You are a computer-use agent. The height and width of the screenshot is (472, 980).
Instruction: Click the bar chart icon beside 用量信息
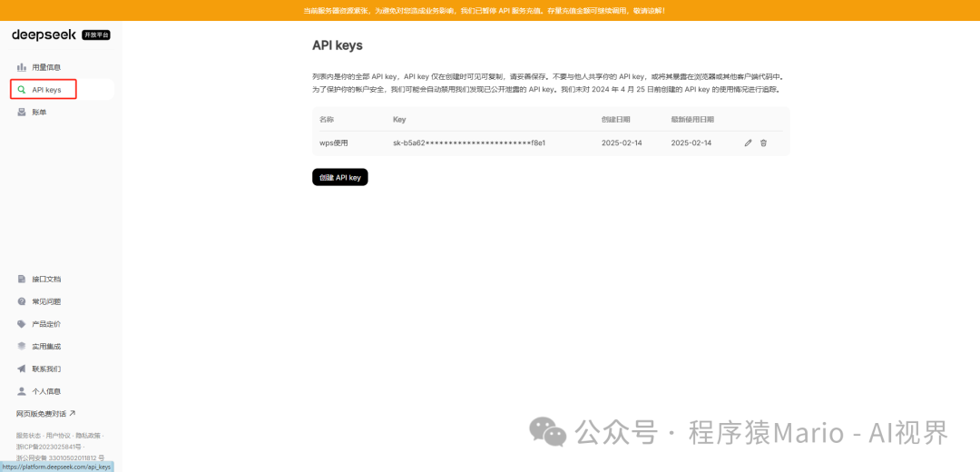(x=22, y=67)
